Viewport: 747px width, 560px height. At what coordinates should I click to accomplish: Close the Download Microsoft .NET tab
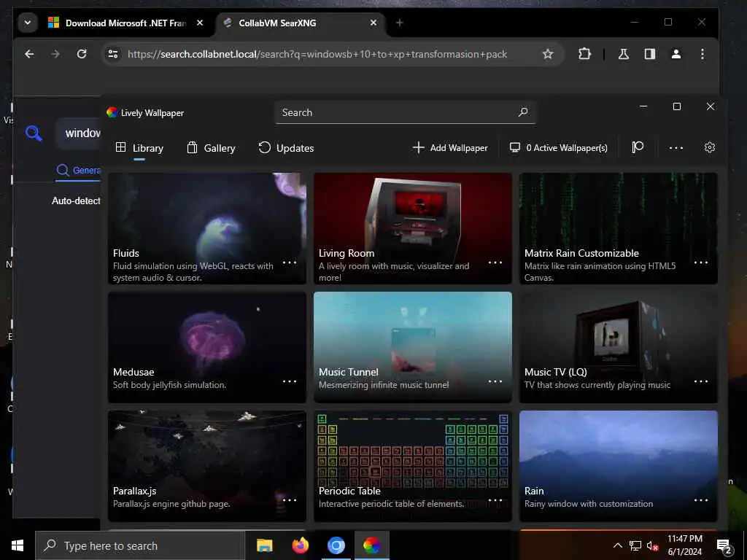click(x=200, y=23)
